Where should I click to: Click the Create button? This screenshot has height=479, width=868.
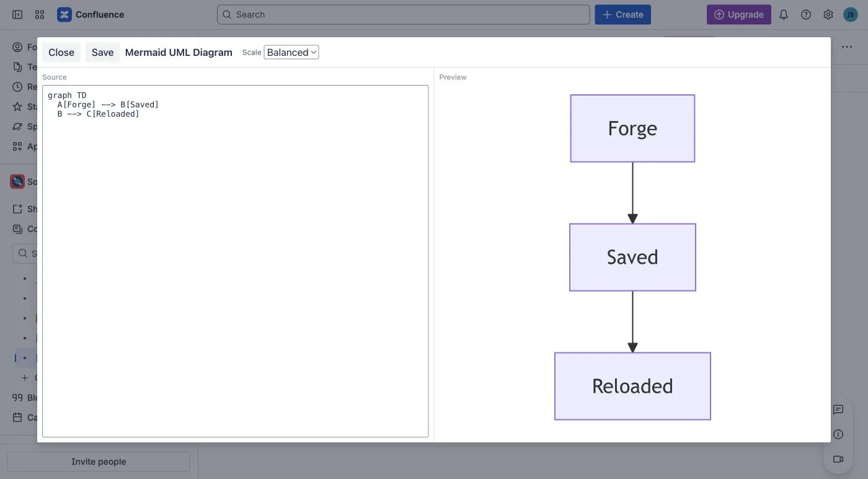pyautogui.click(x=623, y=14)
